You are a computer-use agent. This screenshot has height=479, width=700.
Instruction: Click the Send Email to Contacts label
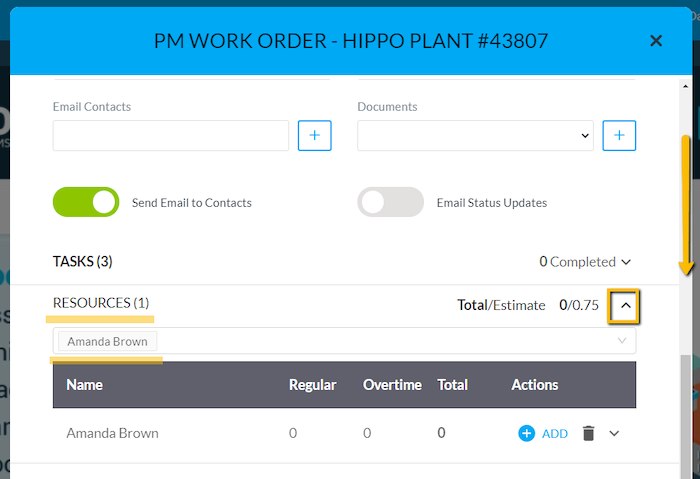tap(192, 203)
